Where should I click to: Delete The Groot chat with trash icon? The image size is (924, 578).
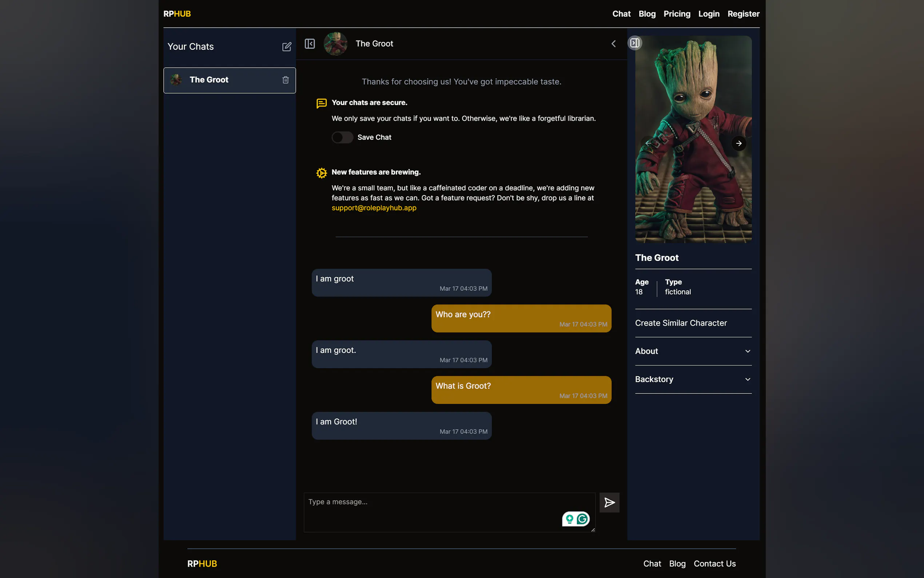tap(285, 80)
